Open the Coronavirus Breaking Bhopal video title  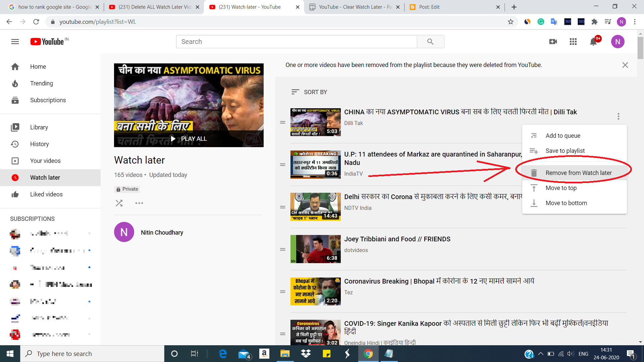[439, 281]
